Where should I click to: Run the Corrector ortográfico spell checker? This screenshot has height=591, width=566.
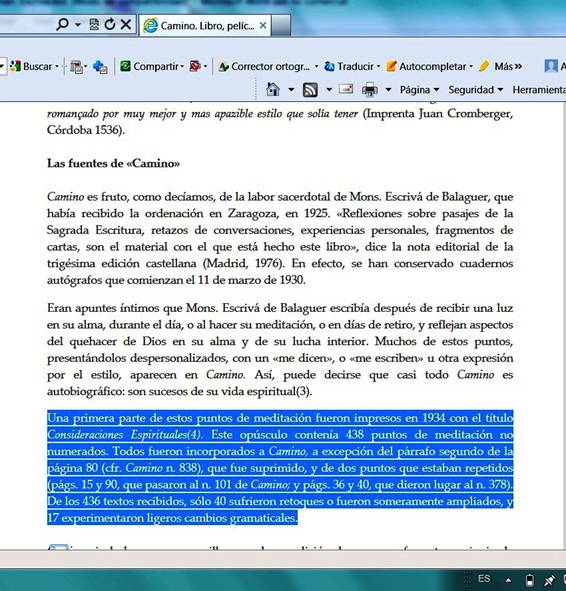point(265,67)
